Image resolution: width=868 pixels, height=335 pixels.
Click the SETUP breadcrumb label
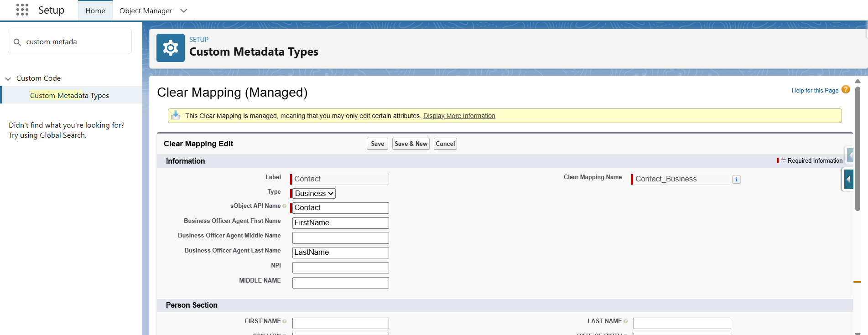click(x=199, y=40)
